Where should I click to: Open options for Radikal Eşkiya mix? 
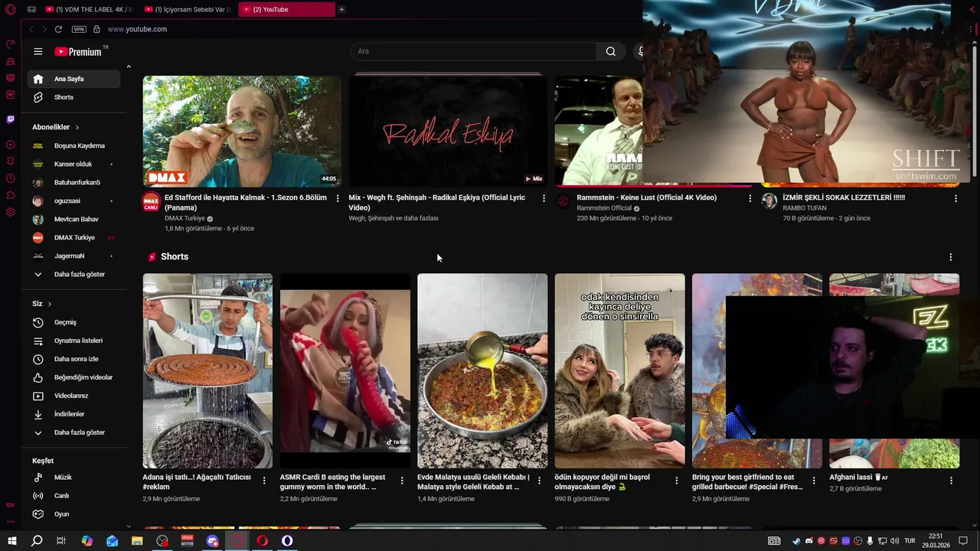click(544, 198)
